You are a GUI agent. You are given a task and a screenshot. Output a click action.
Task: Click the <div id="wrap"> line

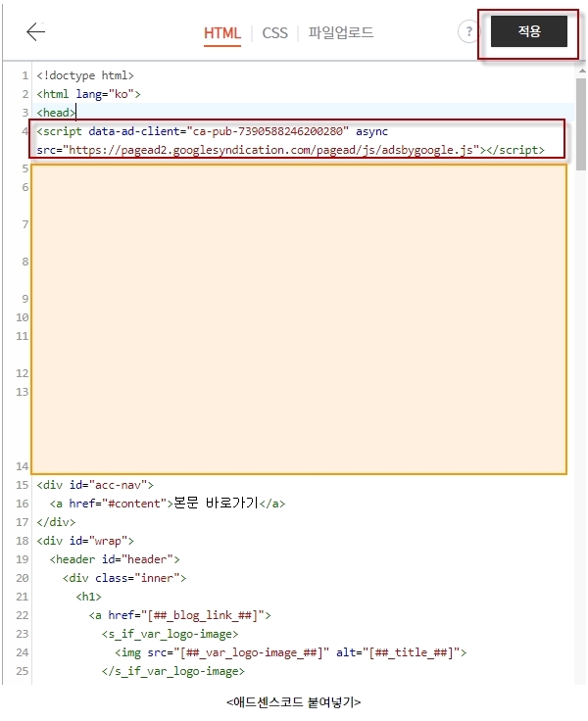pyautogui.click(x=85, y=541)
